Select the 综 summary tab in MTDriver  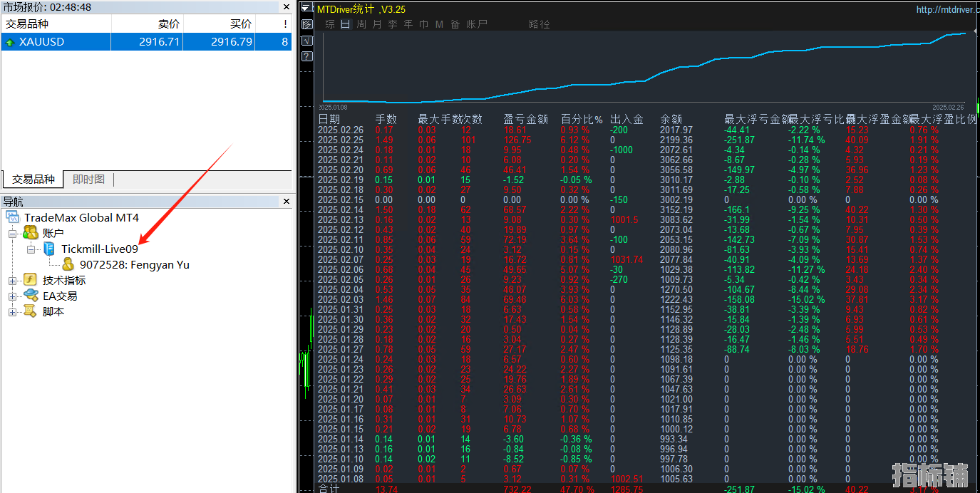tap(330, 24)
